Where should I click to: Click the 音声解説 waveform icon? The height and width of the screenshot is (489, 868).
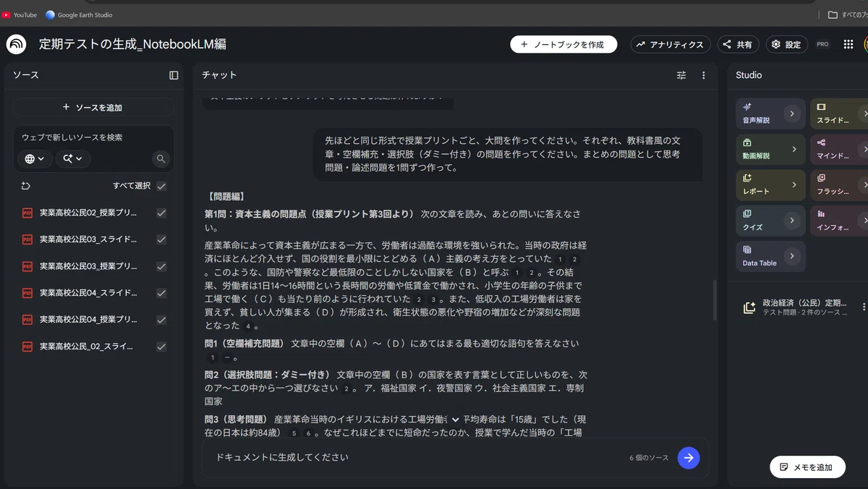click(x=747, y=107)
